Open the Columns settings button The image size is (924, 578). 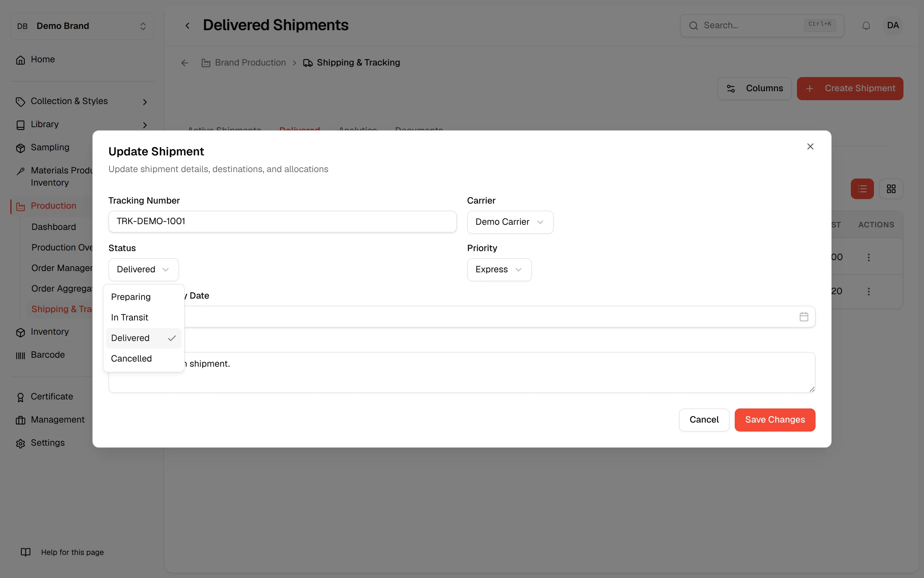[x=754, y=89]
